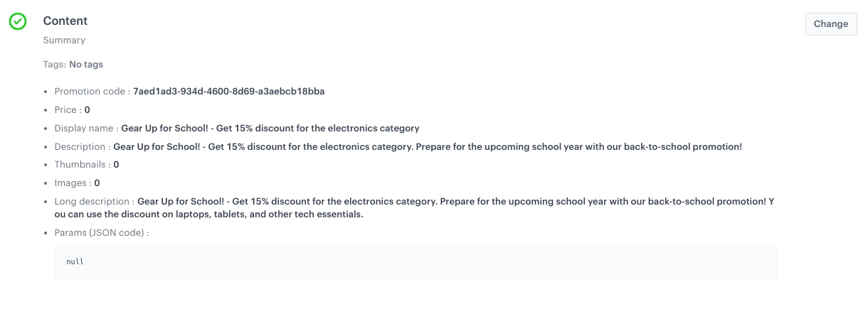Click the Content section heading
This screenshot has height=309, width=868.
tap(65, 21)
